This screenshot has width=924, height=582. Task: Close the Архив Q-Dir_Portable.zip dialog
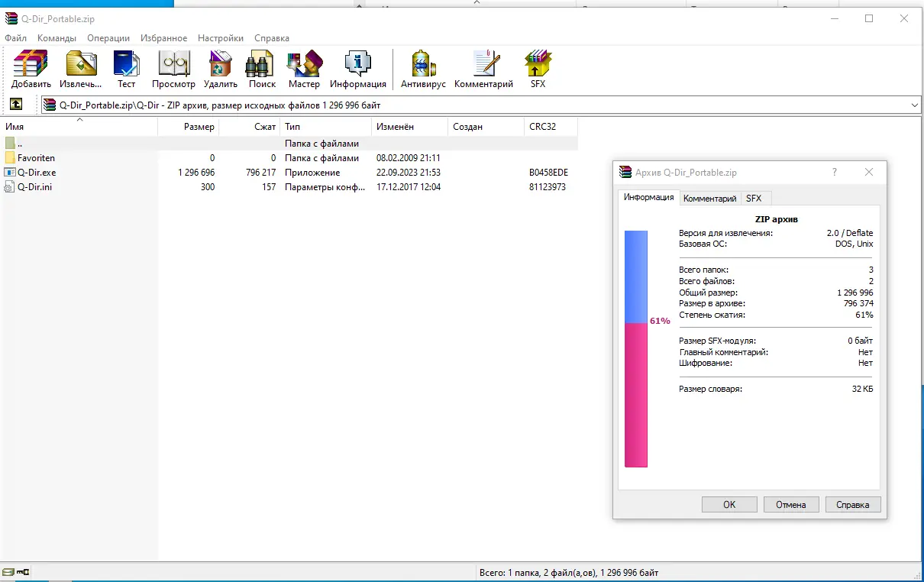(869, 173)
